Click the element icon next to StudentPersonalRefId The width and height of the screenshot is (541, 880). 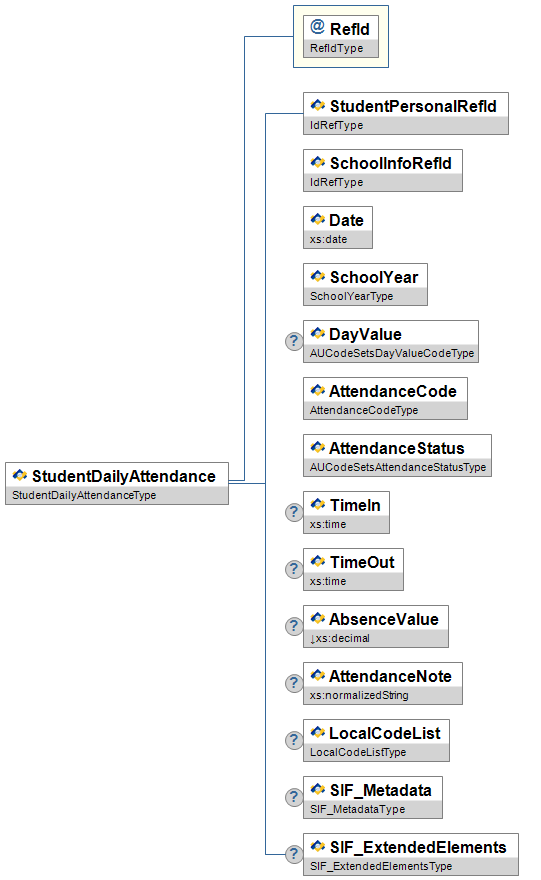(x=318, y=106)
